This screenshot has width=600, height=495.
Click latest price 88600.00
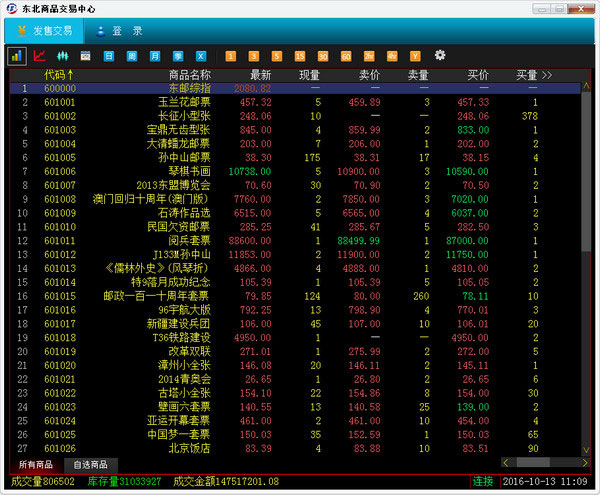[x=250, y=241]
